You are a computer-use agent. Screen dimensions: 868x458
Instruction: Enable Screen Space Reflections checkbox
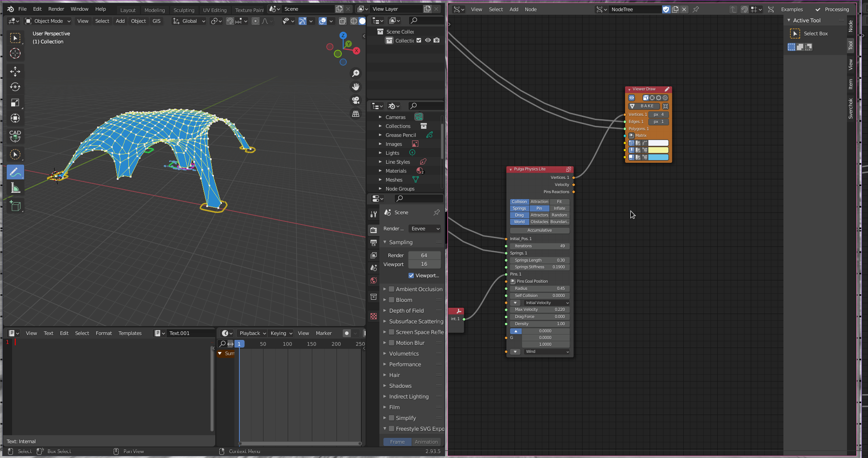point(391,332)
